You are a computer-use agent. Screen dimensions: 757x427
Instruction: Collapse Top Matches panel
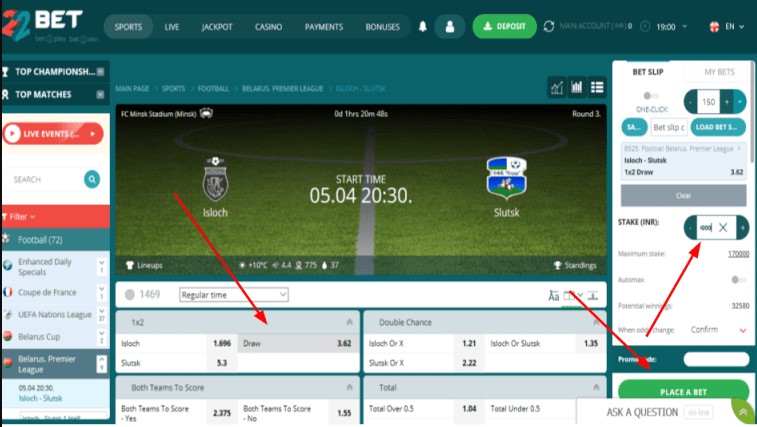coord(100,95)
